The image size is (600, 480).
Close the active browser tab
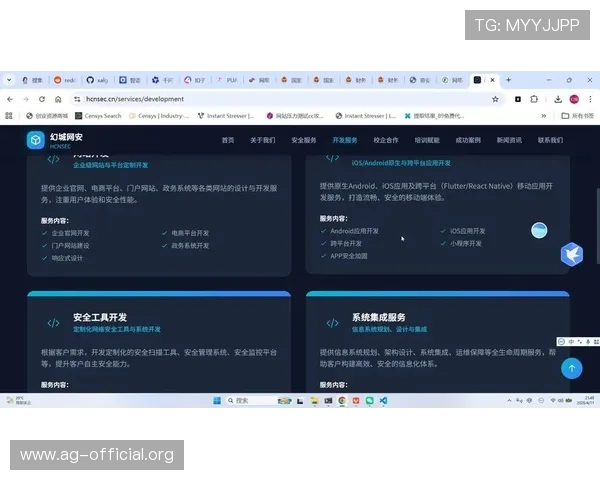[x=492, y=80]
